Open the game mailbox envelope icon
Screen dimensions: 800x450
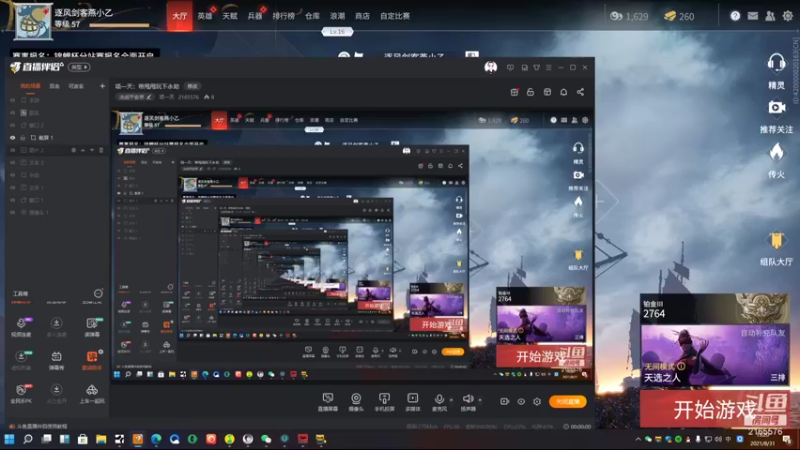pyautogui.click(x=753, y=16)
